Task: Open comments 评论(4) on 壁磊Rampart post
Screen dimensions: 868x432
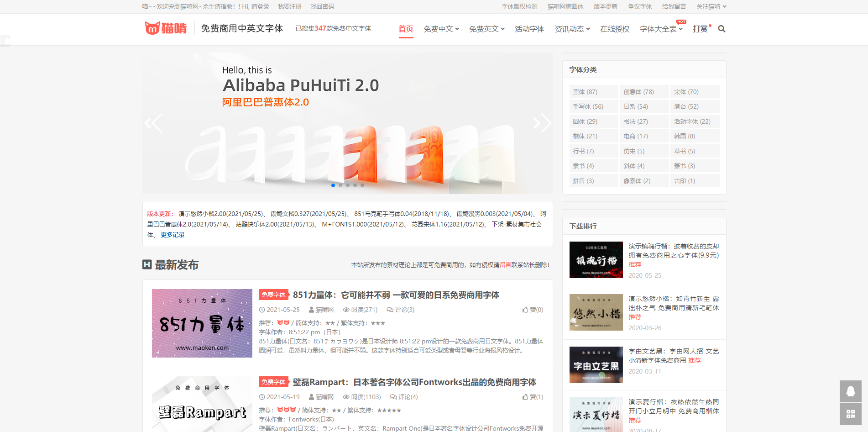Action: coord(404,397)
